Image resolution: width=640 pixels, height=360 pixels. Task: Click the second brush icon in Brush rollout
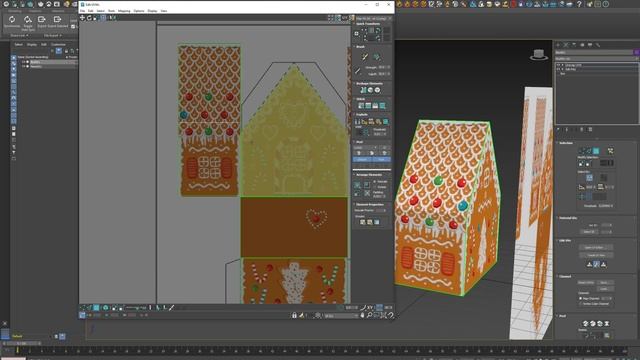coord(377,57)
